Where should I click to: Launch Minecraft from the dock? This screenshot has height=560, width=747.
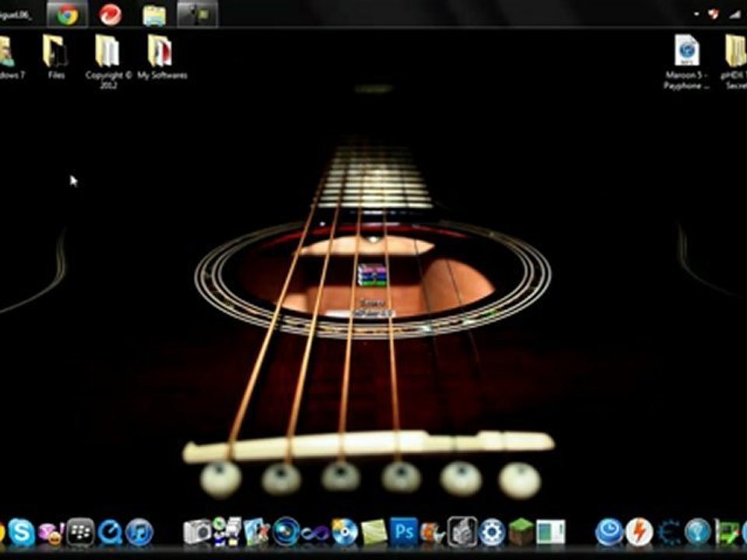tap(521, 532)
